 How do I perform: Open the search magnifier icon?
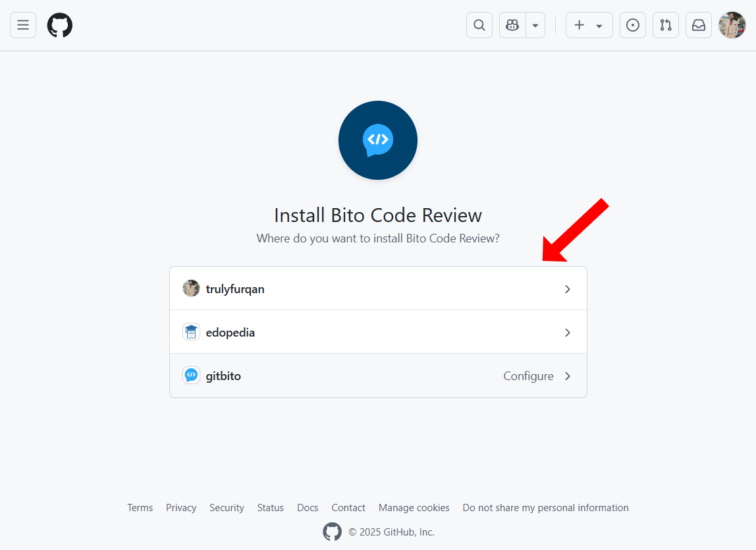click(x=479, y=25)
